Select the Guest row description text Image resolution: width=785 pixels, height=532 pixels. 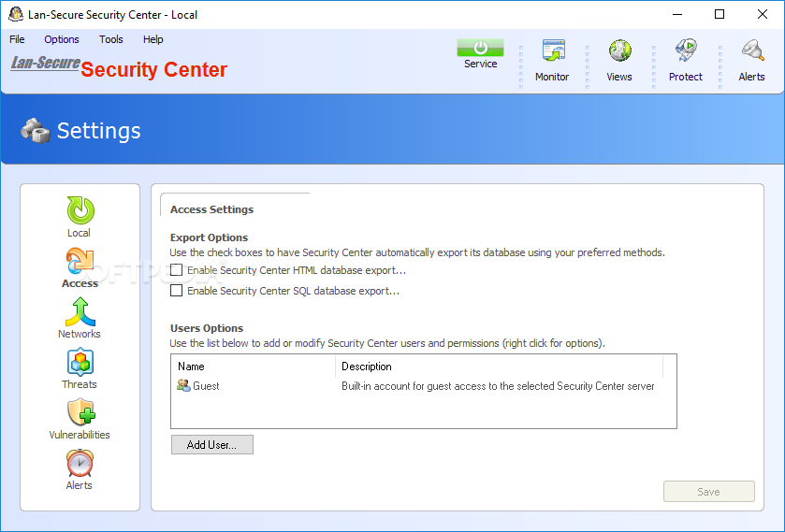[498, 386]
